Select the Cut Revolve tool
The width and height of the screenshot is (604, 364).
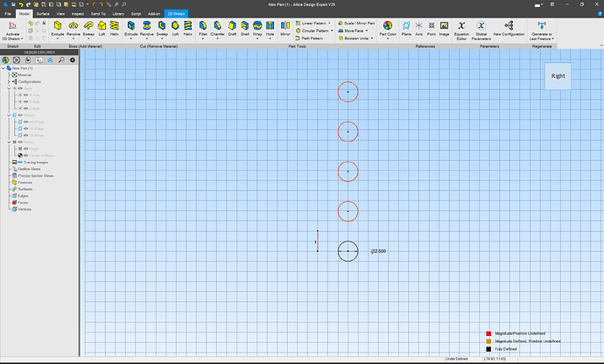[x=146, y=29]
